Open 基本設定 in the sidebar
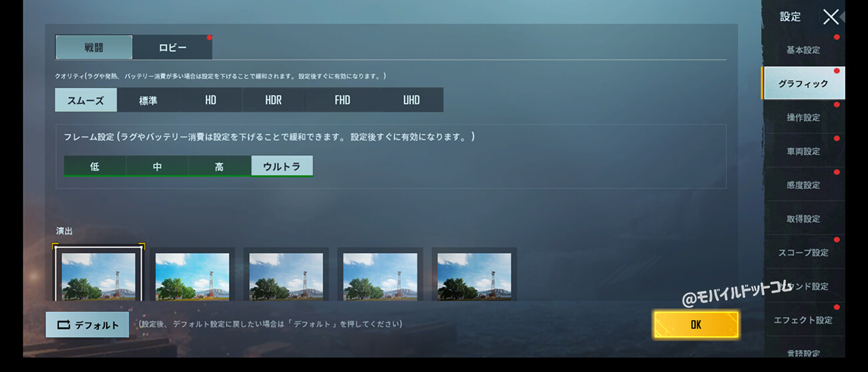 (803, 50)
